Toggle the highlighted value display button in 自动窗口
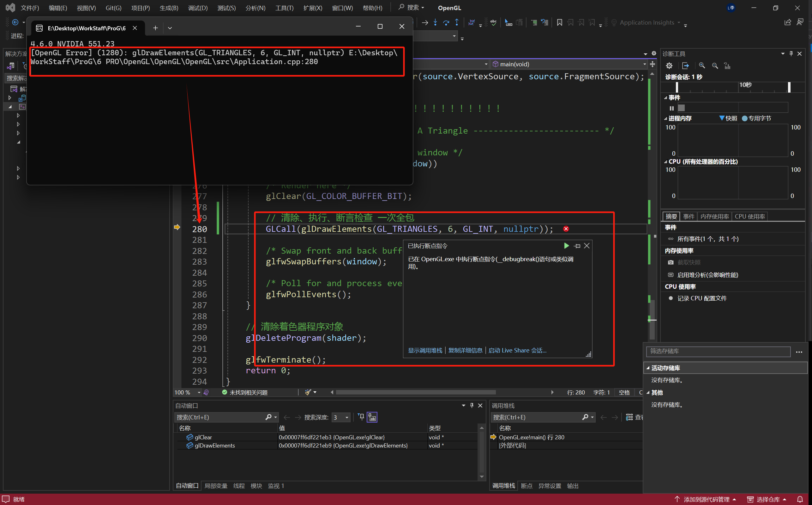 pyautogui.click(x=372, y=417)
